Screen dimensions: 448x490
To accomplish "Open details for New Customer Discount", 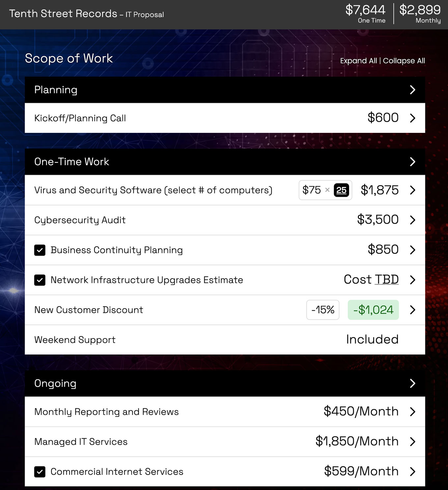I will pos(412,310).
